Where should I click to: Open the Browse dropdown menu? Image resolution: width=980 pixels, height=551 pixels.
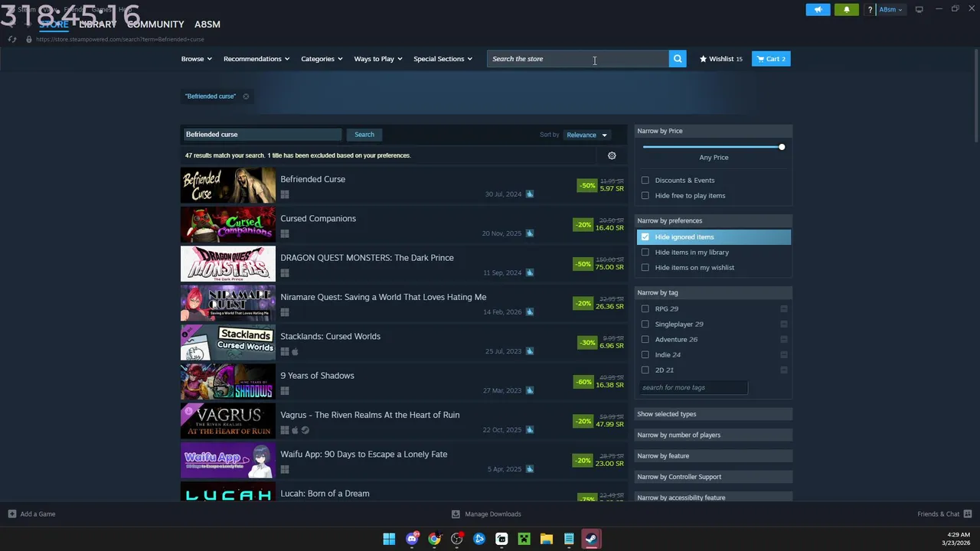(197, 59)
